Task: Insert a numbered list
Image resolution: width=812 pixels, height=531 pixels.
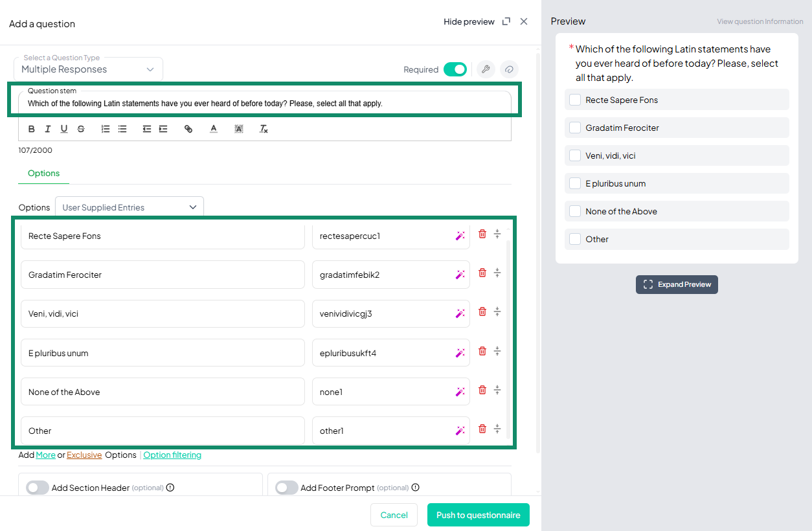Action: (x=105, y=128)
